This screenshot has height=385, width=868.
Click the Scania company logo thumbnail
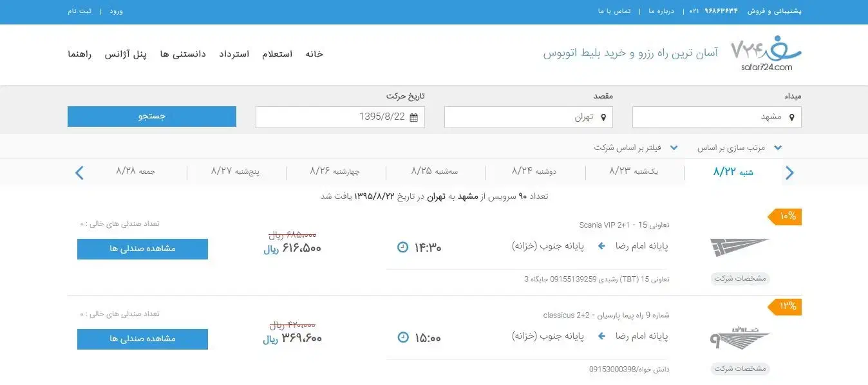(x=740, y=248)
